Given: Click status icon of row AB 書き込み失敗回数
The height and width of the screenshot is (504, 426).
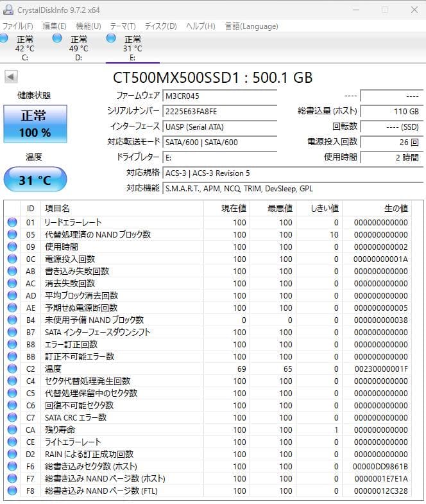Looking at the screenshot, I should (12, 271).
